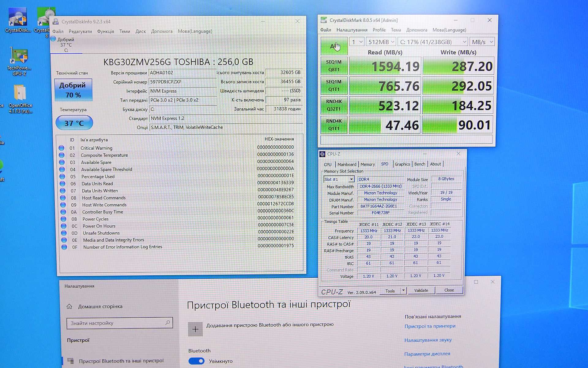Viewport: 588px width, 368px height.
Task: Click status circle for Unsafe Shutdowns row
Action: click(64, 233)
